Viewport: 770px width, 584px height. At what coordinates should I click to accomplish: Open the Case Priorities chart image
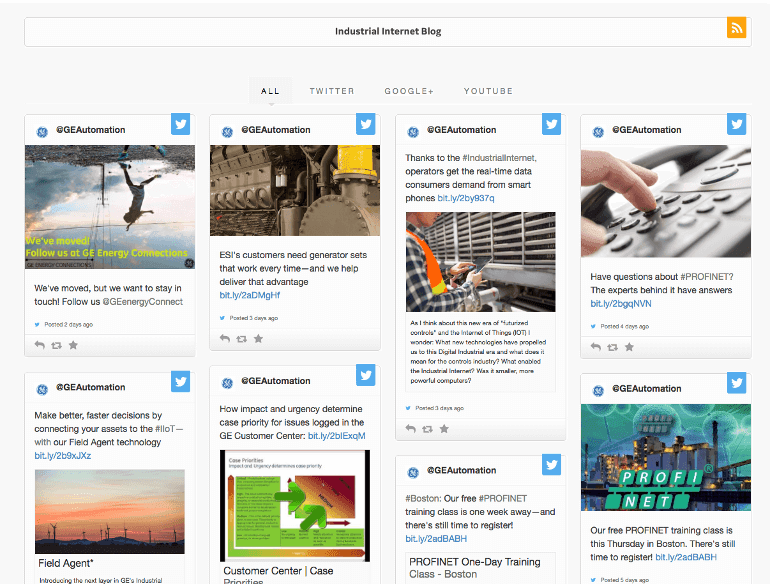coord(295,506)
